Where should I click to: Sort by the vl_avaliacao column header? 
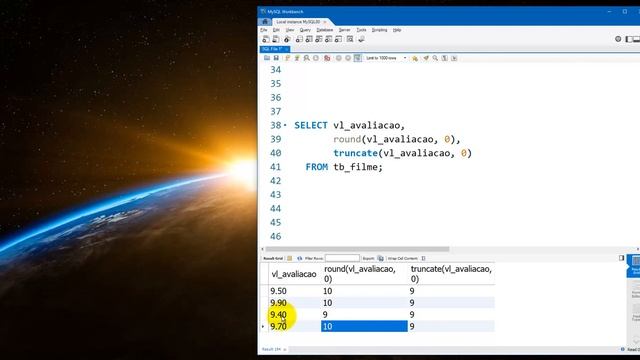coord(294,274)
